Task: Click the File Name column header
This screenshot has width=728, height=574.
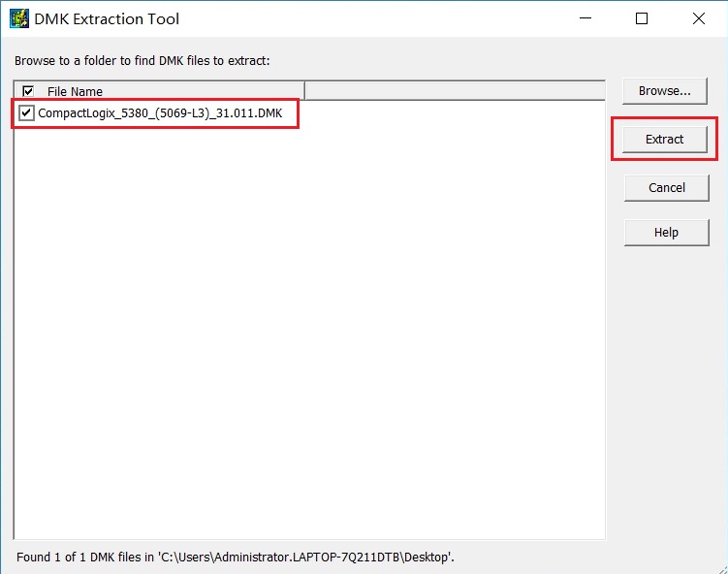Action: [x=159, y=91]
